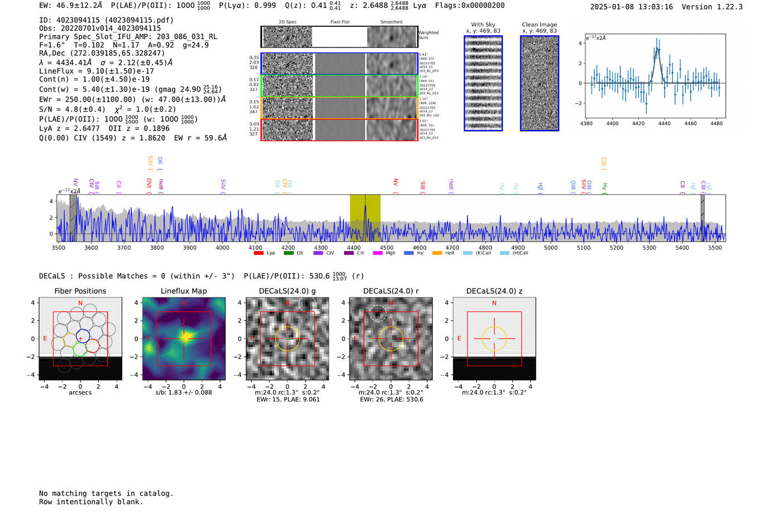The height and width of the screenshot is (532, 782).
Task: Select the red-bordered 2D spectrum row
Action: [x=339, y=130]
